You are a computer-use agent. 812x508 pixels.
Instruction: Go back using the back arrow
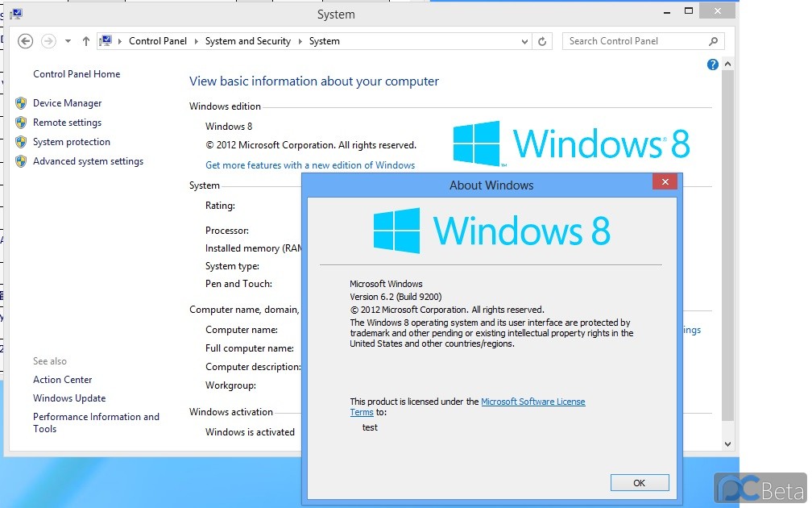(x=25, y=41)
